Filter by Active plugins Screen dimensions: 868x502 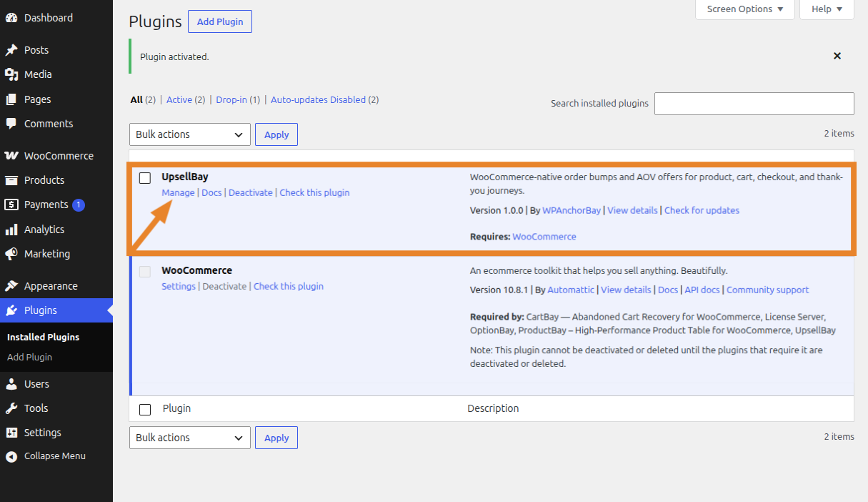[x=179, y=100]
